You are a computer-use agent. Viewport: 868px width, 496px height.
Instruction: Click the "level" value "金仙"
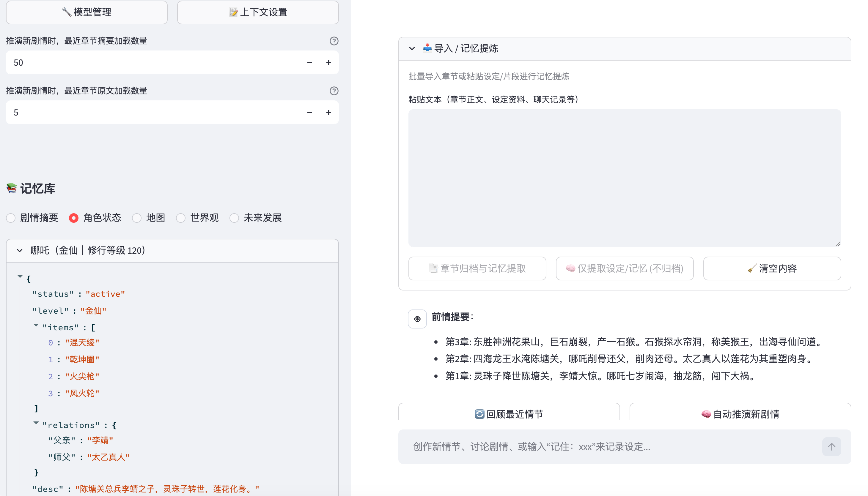click(x=93, y=311)
